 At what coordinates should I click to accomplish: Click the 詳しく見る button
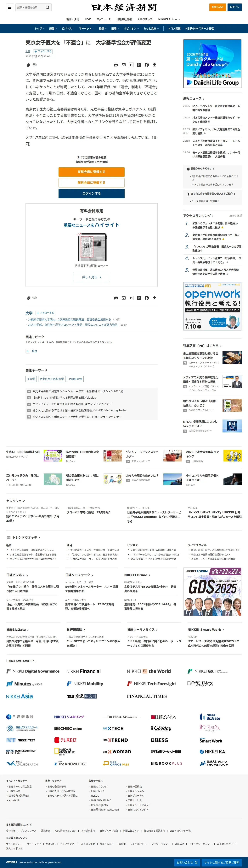[x=92, y=277]
